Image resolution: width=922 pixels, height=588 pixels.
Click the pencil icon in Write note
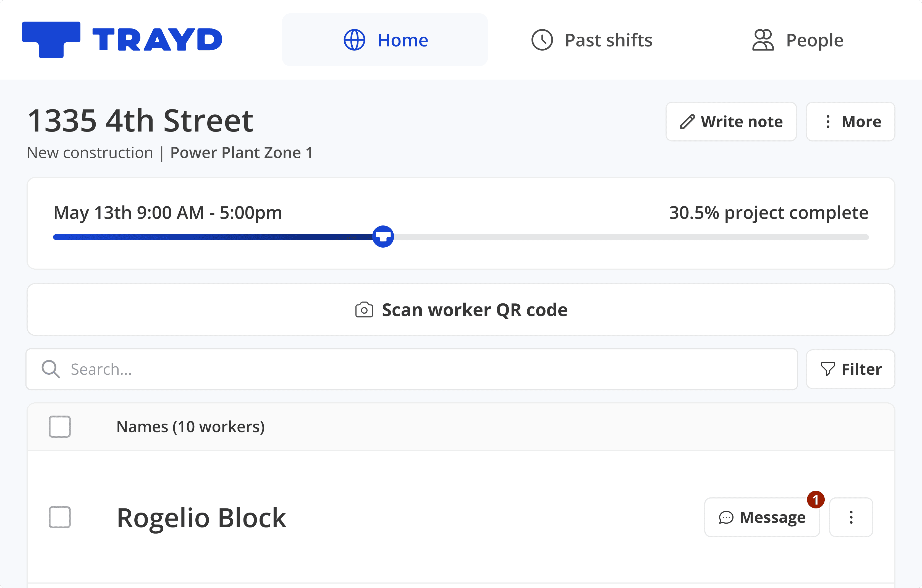[x=687, y=122]
